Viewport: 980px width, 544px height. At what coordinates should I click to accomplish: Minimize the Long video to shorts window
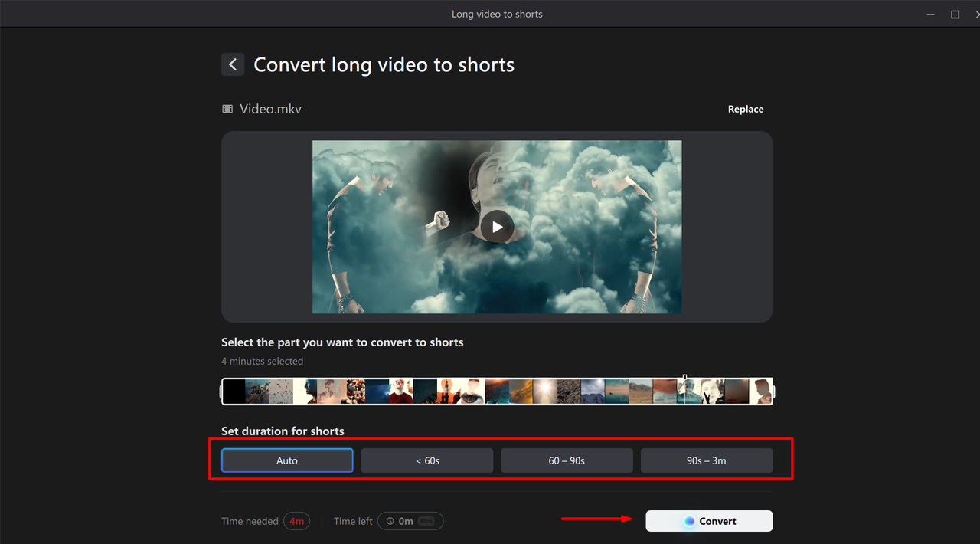[x=931, y=14]
